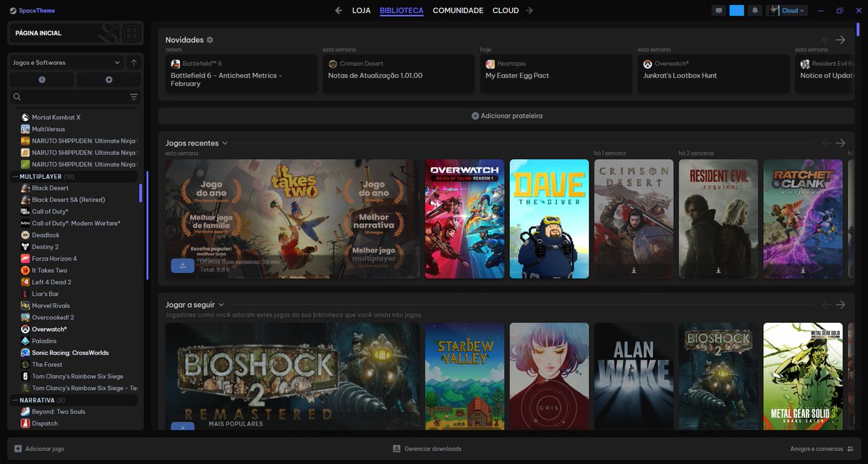This screenshot has height=464, width=868.
Task: Collapse the NARRATIVA category
Action: tap(72, 400)
